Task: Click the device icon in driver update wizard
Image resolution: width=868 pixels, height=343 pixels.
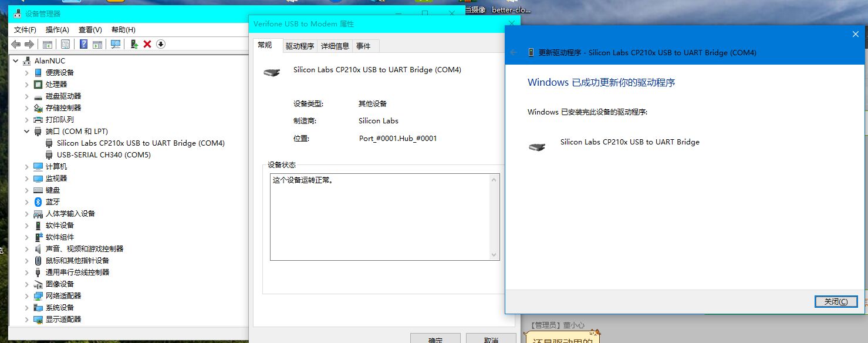Action: point(537,146)
